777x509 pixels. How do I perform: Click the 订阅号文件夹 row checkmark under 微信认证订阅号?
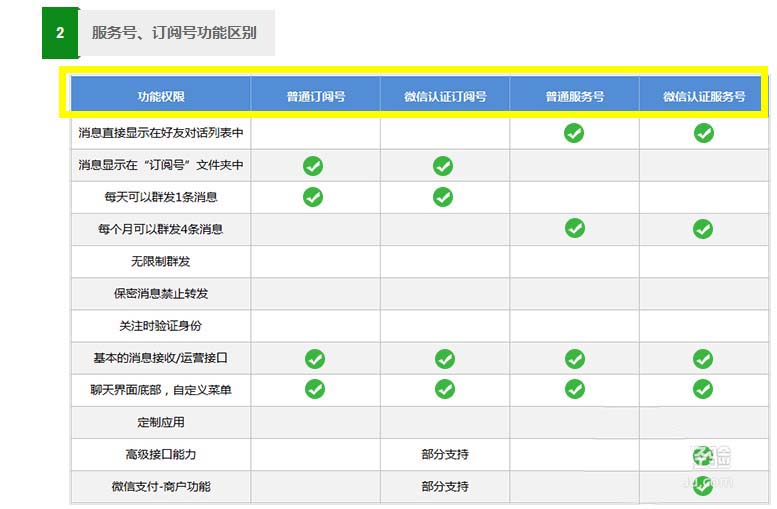point(443,166)
